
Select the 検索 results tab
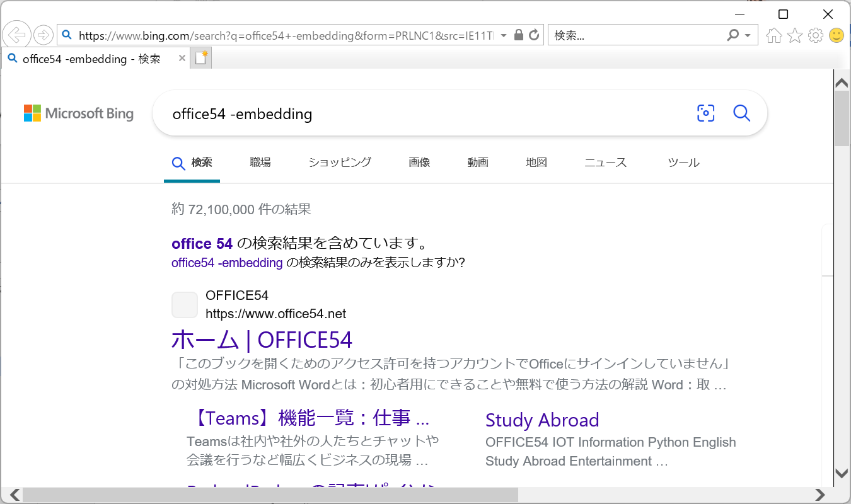point(192,163)
